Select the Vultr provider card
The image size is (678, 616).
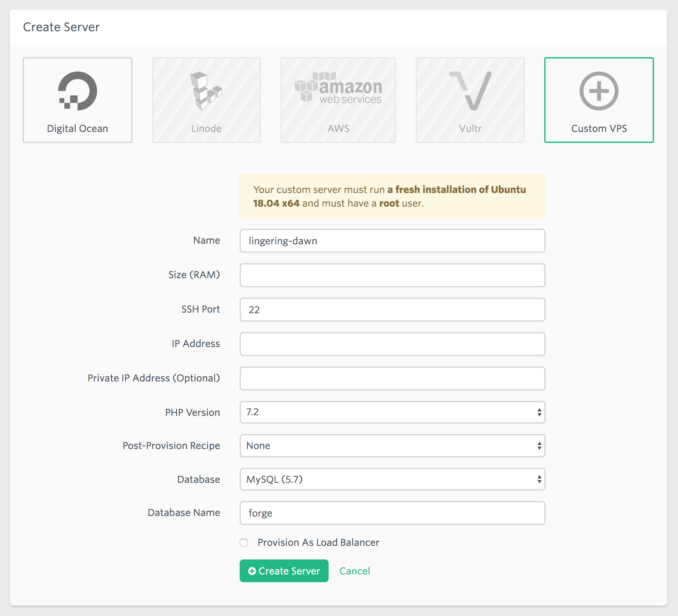tap(470, 100)
